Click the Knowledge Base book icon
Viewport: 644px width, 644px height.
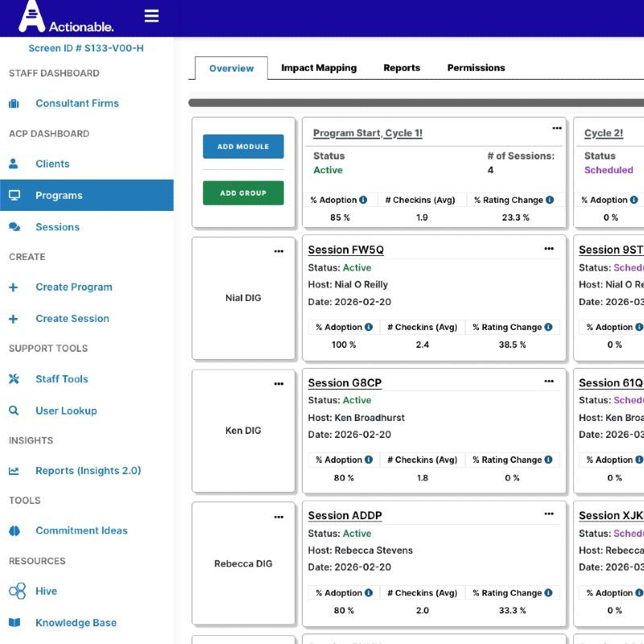click(14, 622)
